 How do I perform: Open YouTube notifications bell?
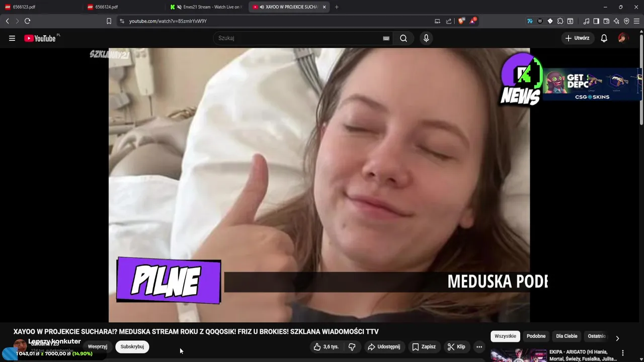pos(604,38)
